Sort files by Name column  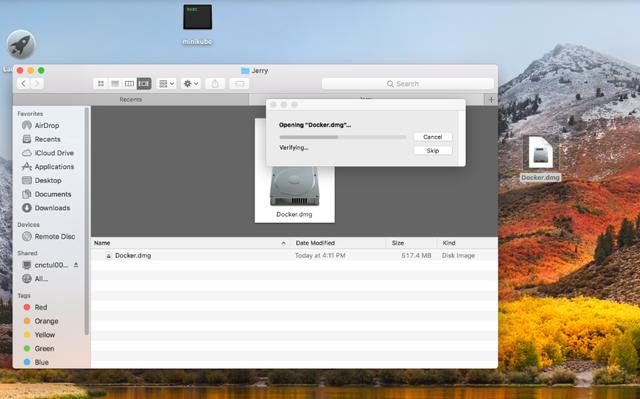click(190, 243)
